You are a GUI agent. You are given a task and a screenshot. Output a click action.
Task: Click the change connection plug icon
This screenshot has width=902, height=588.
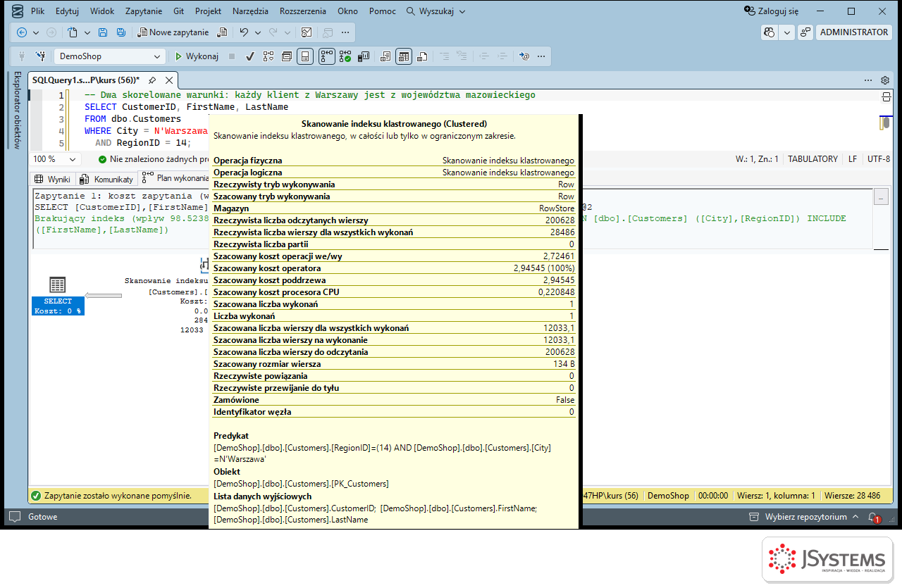(x=22, y=56)
